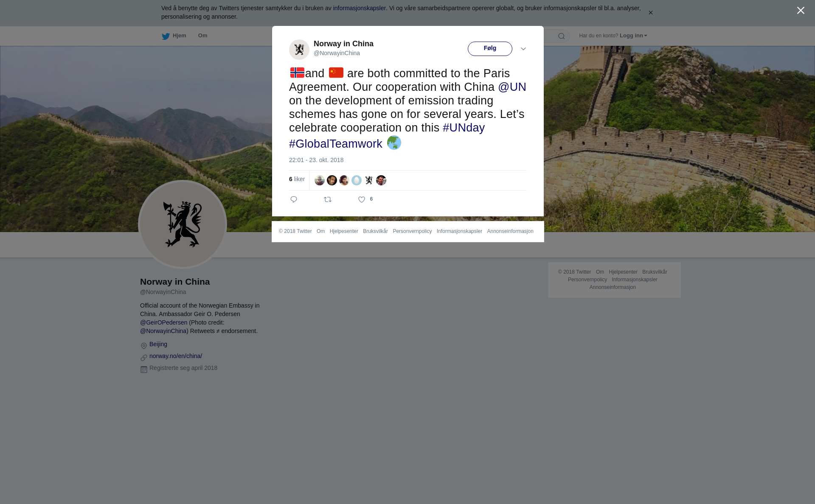Dismiss the cookie notice banner
This screenshot has width=815, height=504.
tap(650, 13)
